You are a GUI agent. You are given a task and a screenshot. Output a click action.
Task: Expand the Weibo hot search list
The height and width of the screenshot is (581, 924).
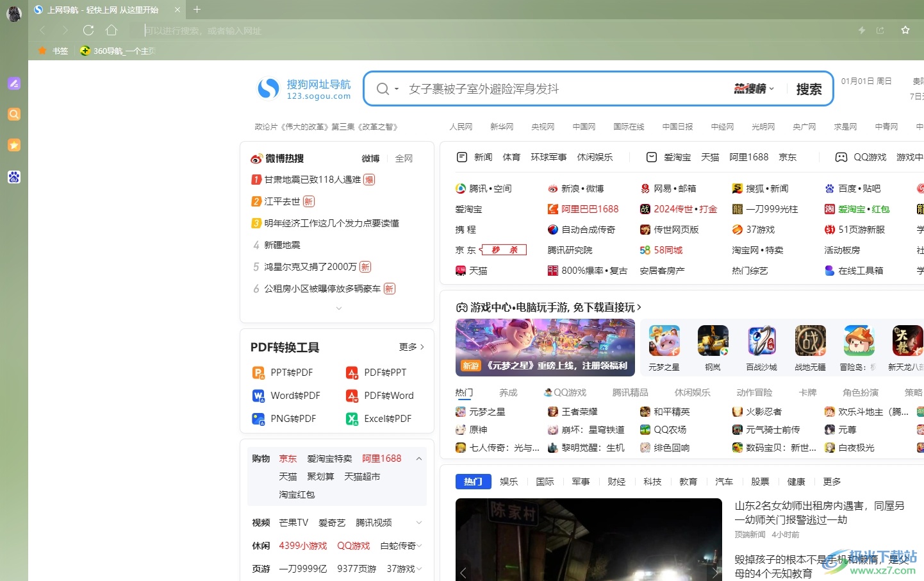[339, 308]
